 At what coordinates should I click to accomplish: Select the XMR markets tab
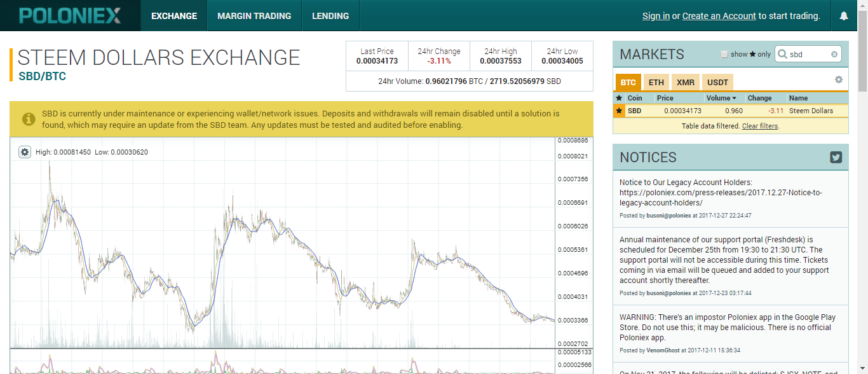point(686,83)
